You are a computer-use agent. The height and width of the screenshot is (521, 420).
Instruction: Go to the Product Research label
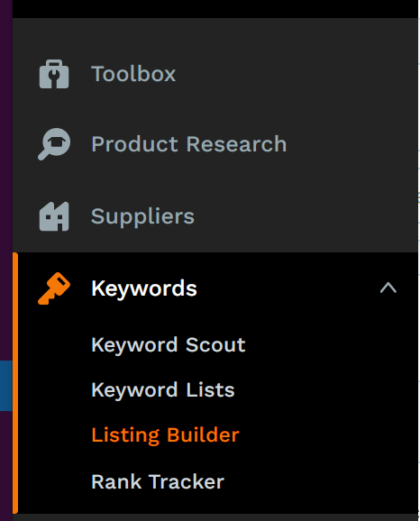point(188,144)
